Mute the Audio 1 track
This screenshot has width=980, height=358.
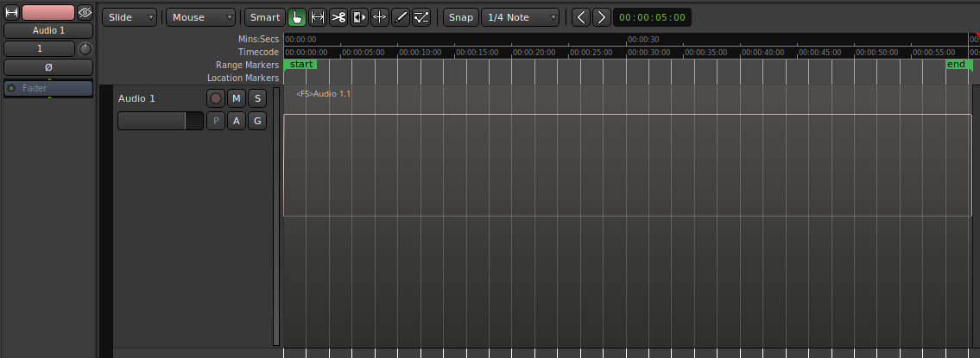(x=237, y=99)
